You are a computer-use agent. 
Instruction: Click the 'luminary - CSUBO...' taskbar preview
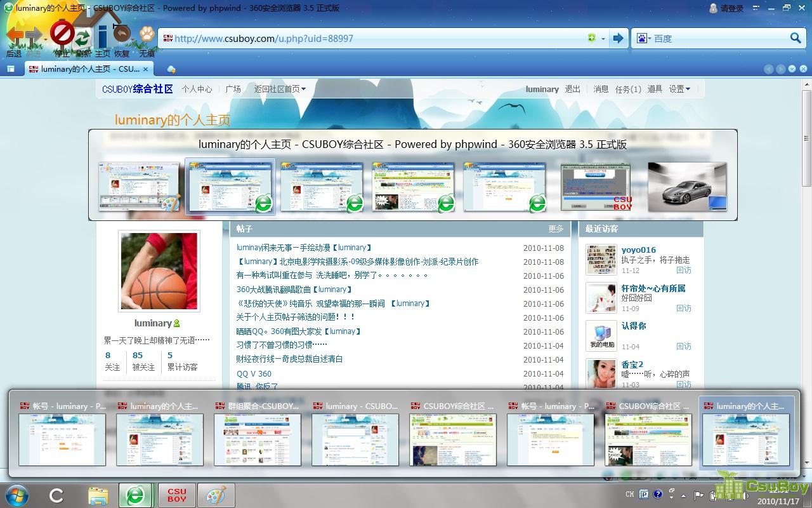355,434
